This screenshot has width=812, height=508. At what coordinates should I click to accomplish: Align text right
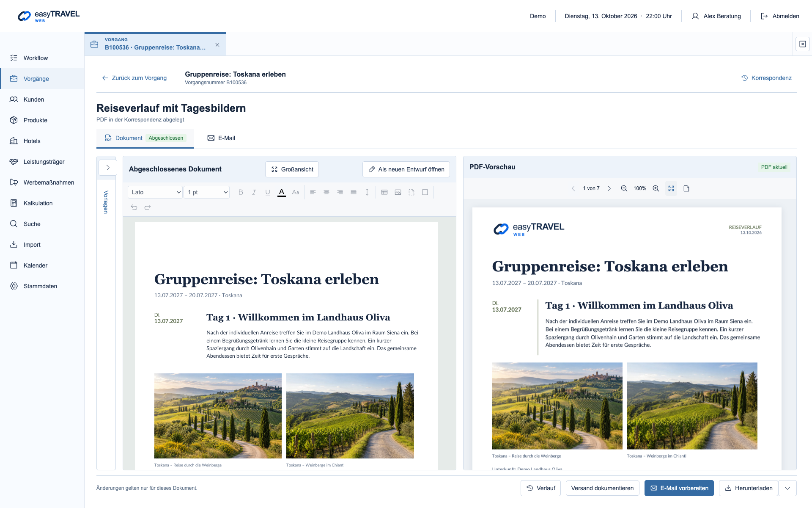pos(340,192)
